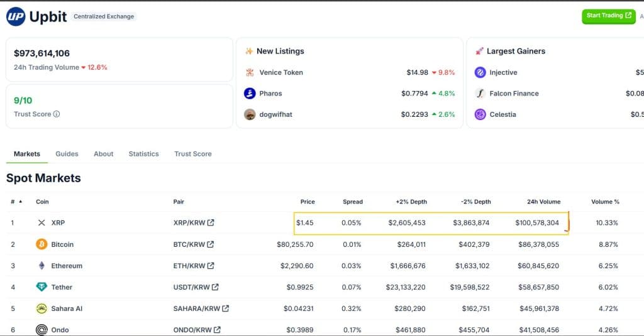Open the Falcon Finance gainer link

pyautogui.click(x=514, y=94)
